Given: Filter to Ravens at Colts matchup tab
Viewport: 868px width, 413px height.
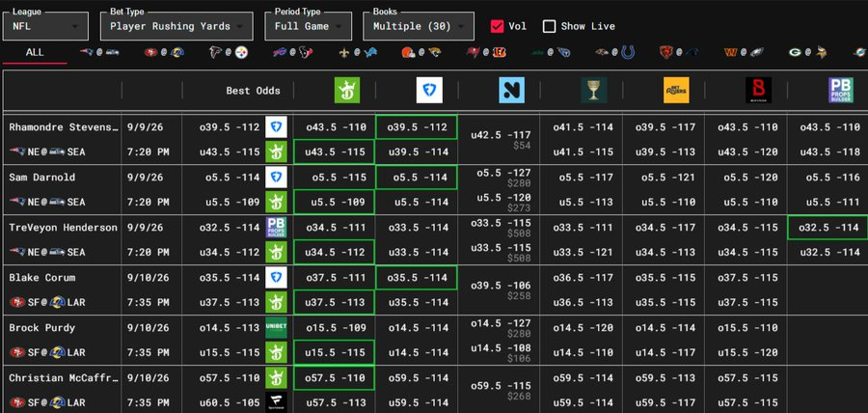Looking at the screenshot, I should [x=615, y=53].
